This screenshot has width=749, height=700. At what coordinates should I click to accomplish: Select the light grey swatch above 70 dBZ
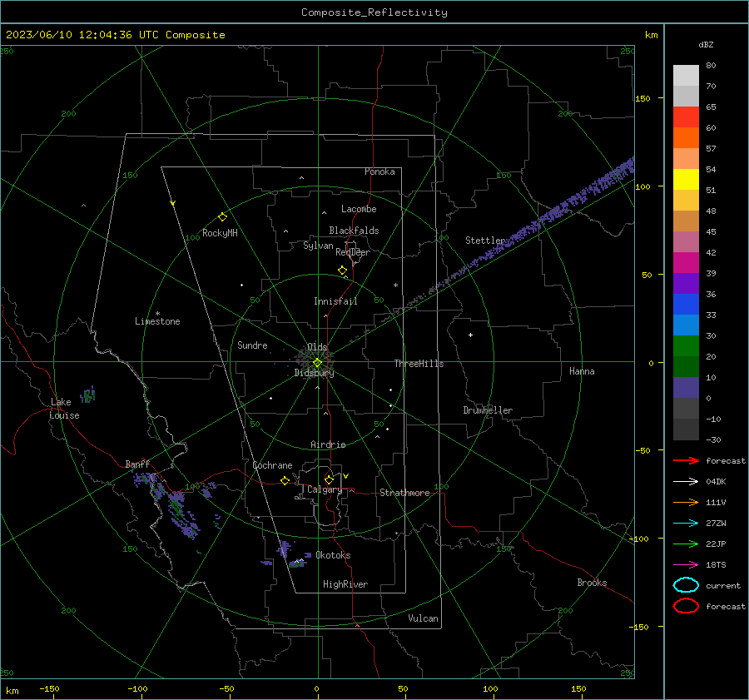point(686,76)
